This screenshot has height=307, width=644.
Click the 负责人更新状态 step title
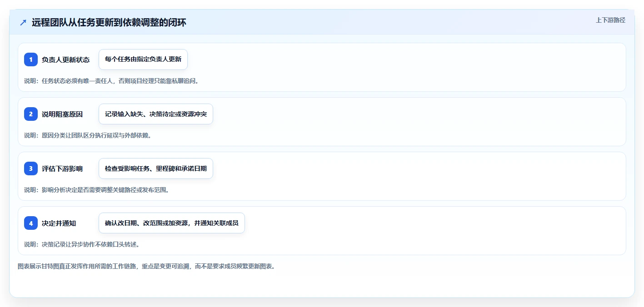pos(66,59)
